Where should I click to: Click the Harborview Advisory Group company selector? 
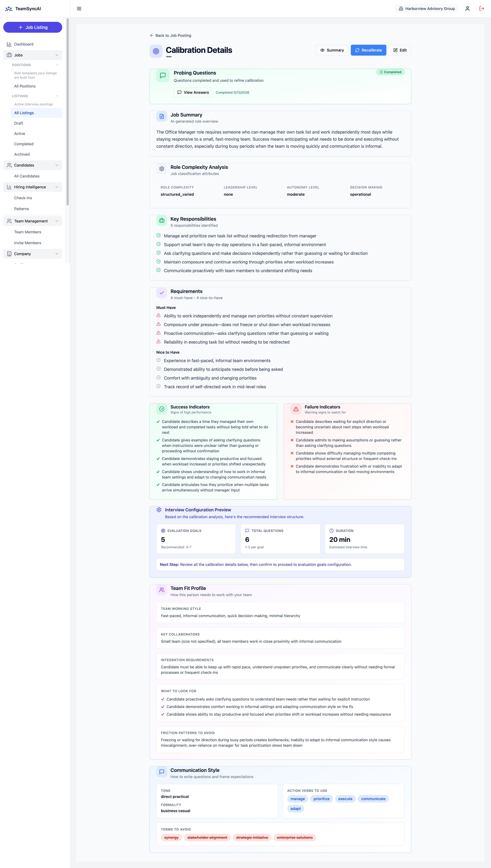(x=427, y=9)
